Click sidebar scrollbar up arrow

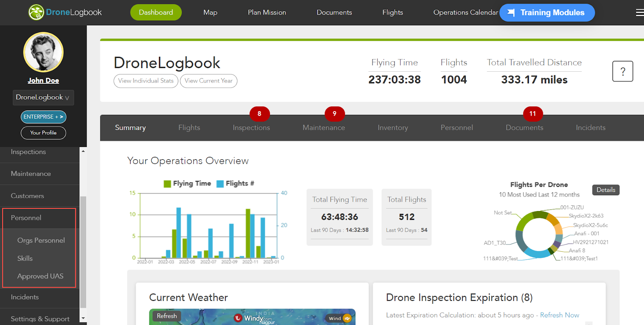pyautogui.click(x=83, y=151)
